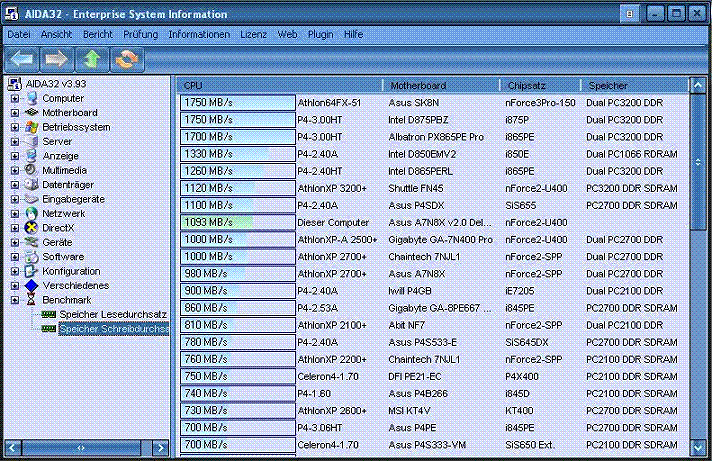Viewport: 712px width, 461px height.
Task: Select the Albatron PX865PE Pro row
Action: pos(433,137)
